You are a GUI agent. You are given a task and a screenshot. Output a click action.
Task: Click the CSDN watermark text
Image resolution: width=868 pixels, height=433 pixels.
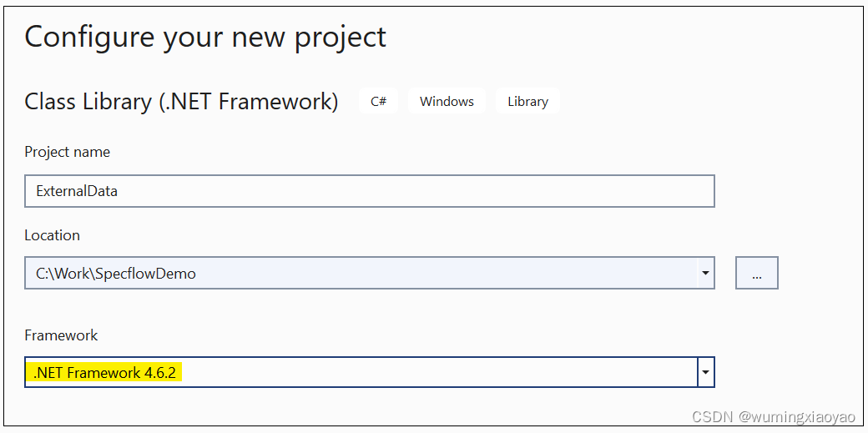[712, 416]
